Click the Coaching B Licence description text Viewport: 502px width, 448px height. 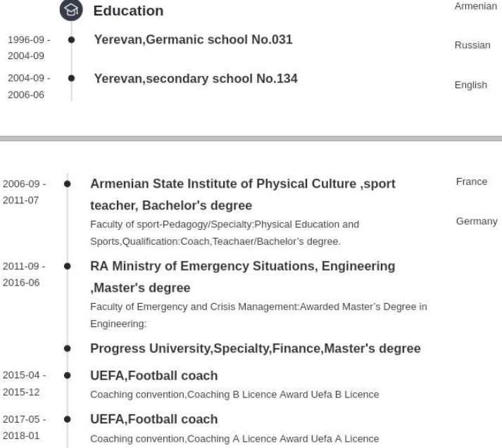point(235,395)
